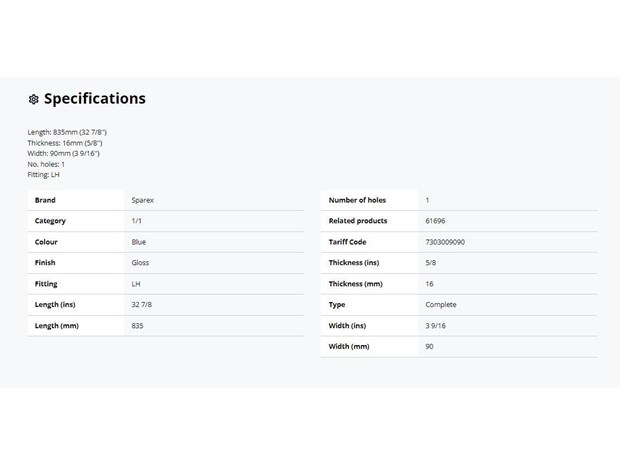The width and height of the screenshot is (620, 465).
Task: Click the Type value Complete
Action: [x=441, y=305]
